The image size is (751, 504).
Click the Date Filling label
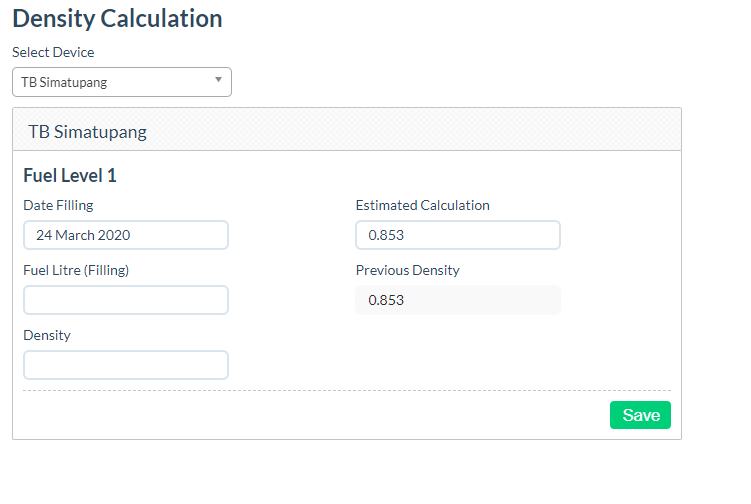click(x=58, y=205)
